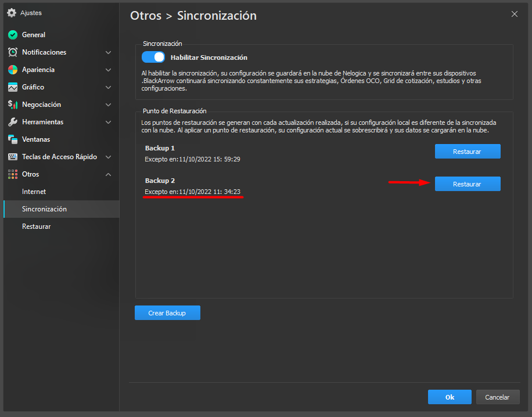This screenshot has height=417, width=532.
Task: Click the Crear Backup button
Action: [x=167, y=313]
